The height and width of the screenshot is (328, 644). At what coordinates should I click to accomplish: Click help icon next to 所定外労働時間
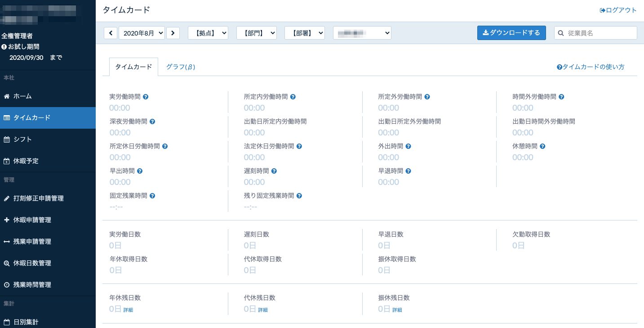coord(427,97)
